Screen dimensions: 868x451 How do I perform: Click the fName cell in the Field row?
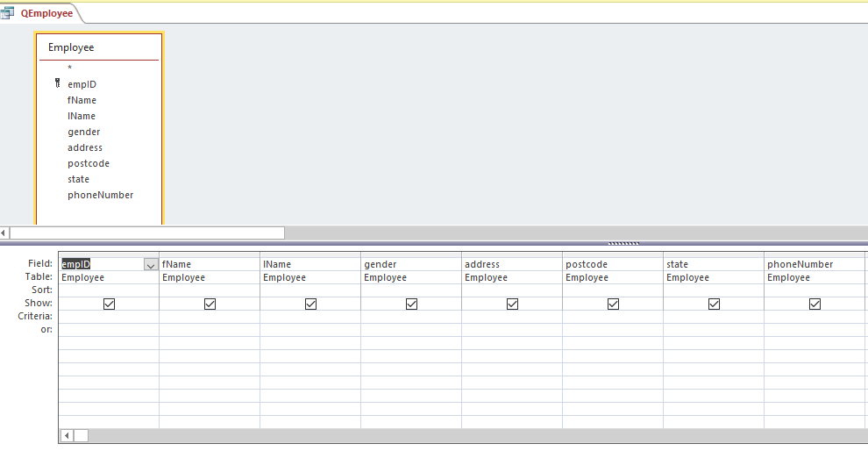coord(210,264)
